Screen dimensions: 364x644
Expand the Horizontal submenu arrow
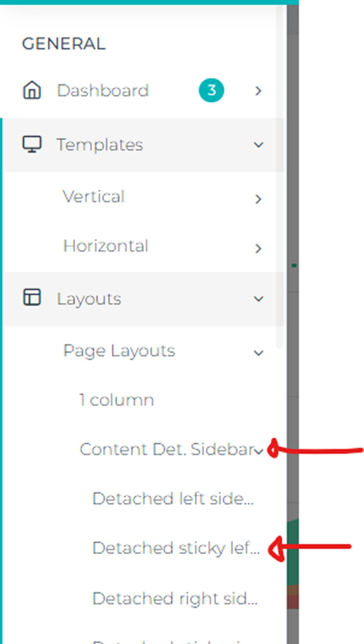click(258, 249)
